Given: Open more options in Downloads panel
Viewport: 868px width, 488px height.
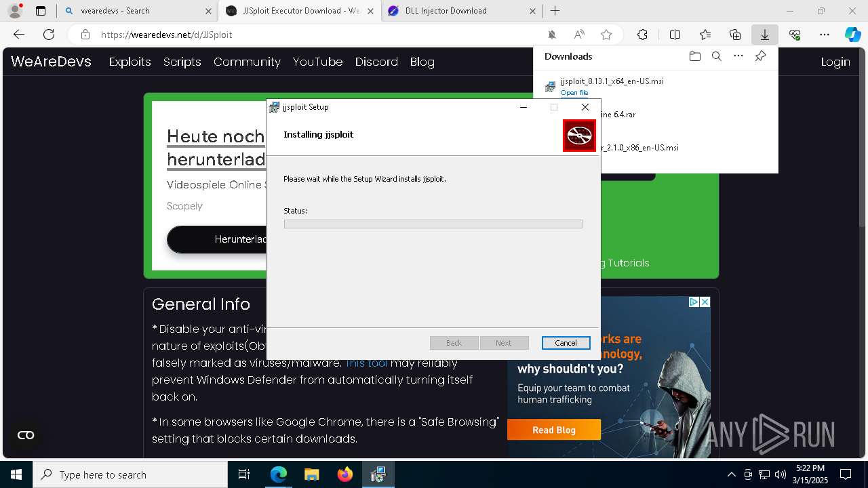Looking at the screenshot, I should [x=738, y=56].
